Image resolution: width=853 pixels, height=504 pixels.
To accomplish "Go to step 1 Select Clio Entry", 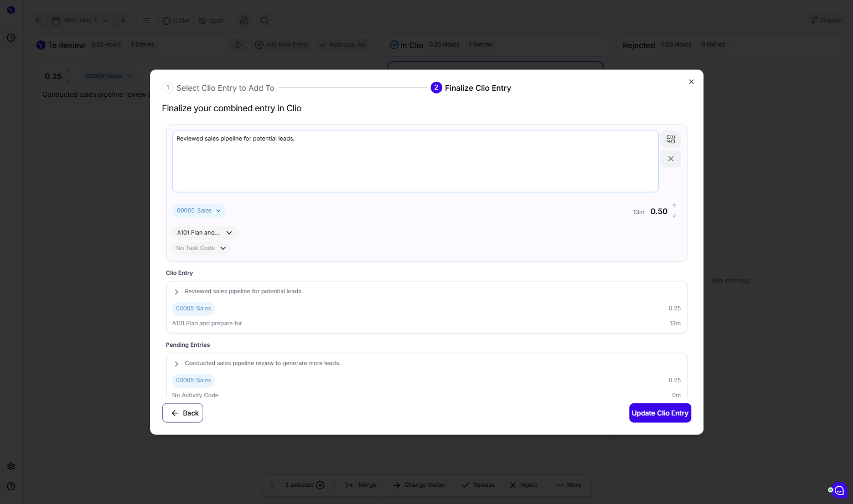I will click(219, 88).
